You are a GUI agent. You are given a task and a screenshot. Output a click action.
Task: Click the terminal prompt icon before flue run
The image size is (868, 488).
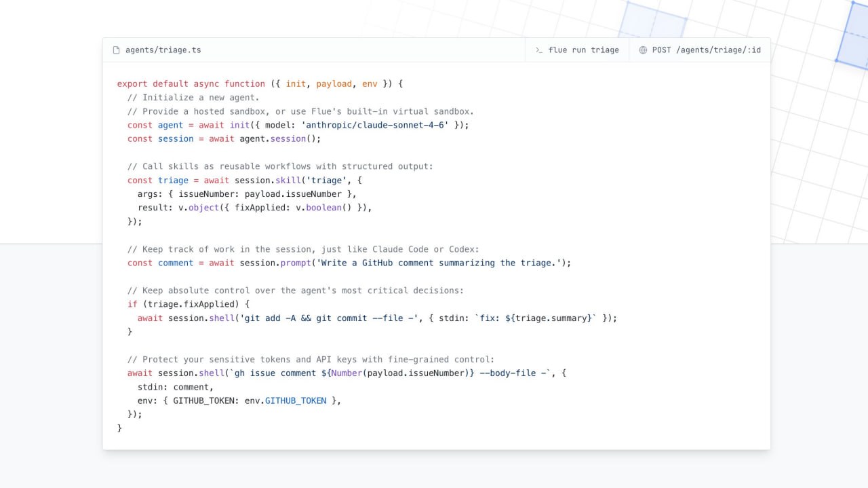coord(539,50)
